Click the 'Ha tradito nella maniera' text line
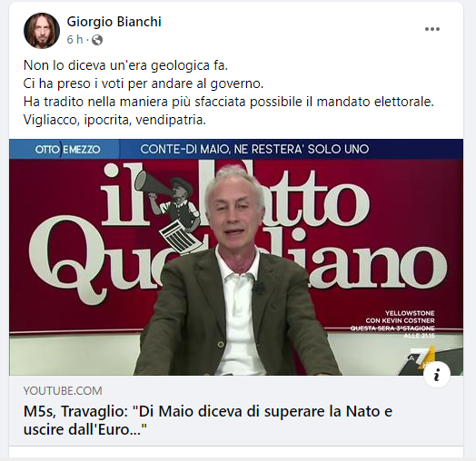 tap(229, 102)
